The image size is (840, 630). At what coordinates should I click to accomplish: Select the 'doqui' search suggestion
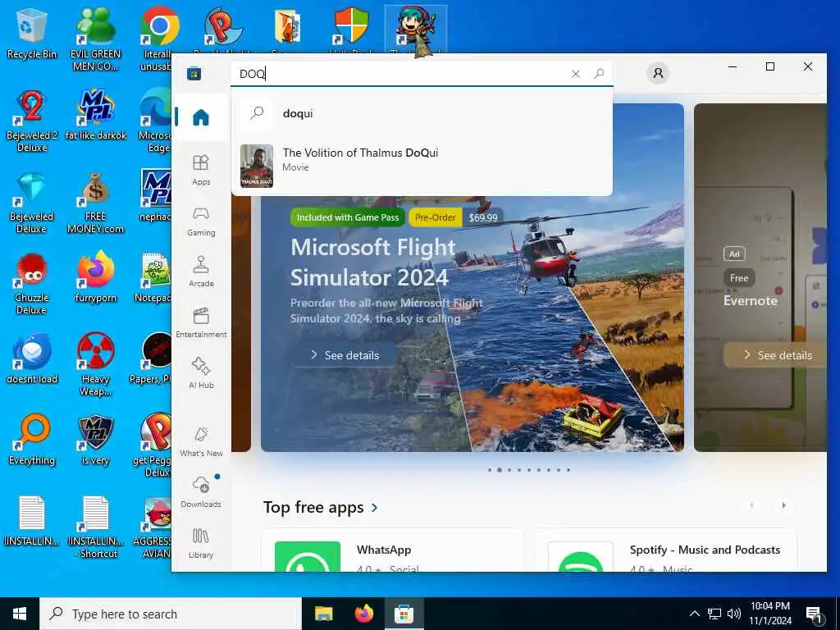click(422, 113)
